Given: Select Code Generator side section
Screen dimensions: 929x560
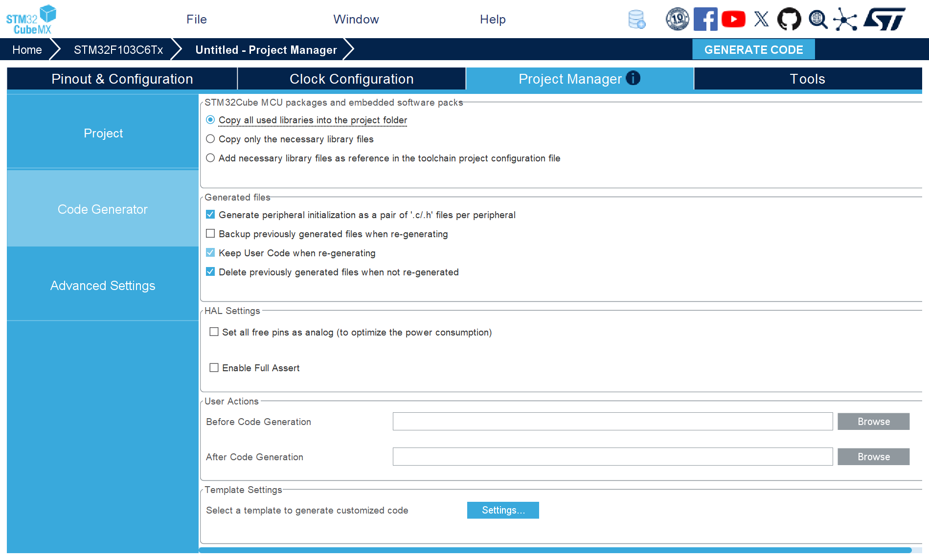Looking at the screenshot, I should (x=103, y=209).
